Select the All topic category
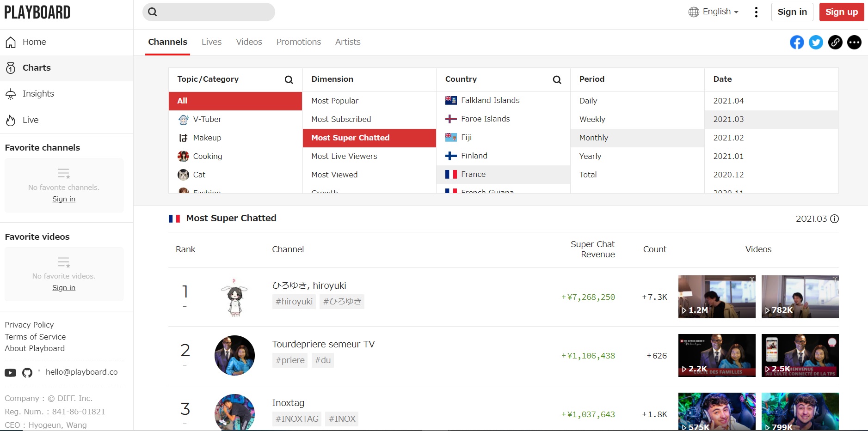This screenshot has width=868, height=431. 235,101
